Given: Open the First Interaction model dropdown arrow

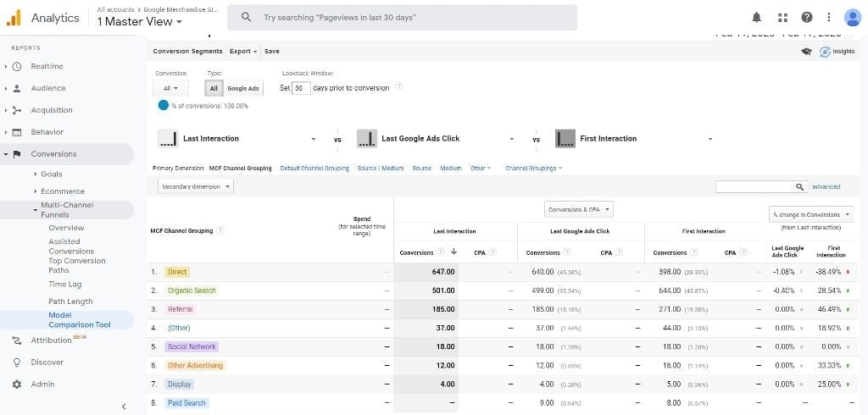Looking at the screenshot, I should coord(710,139).
